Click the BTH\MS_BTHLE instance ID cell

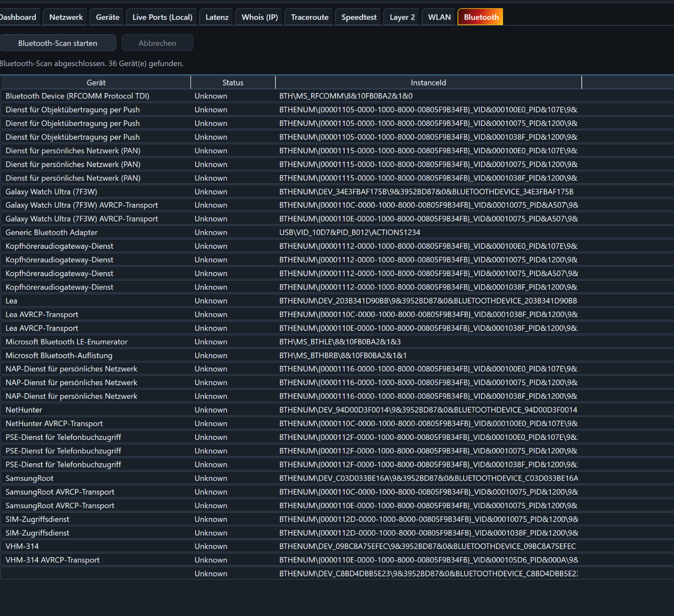coord(340,341)
